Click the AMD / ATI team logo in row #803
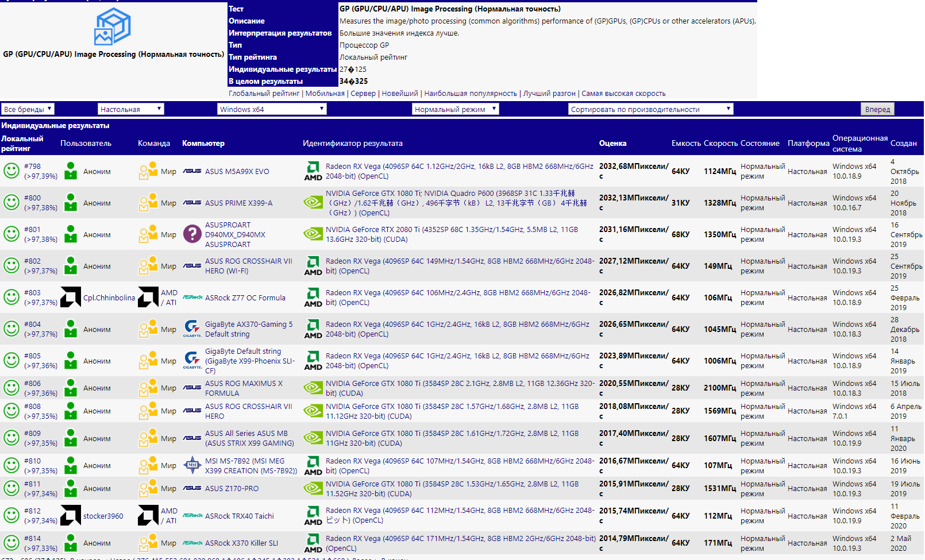The image size is (925, 560). coord(148,298)
